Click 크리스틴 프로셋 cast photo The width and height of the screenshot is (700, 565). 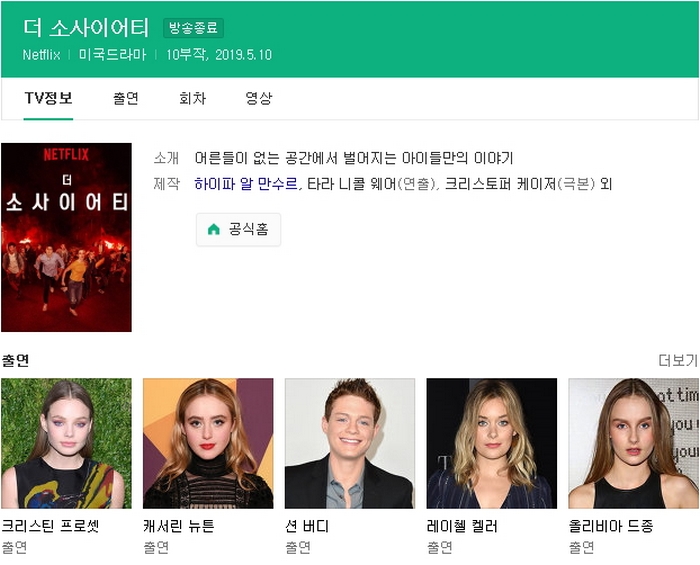pyautogui.click(x=66, y=443)
